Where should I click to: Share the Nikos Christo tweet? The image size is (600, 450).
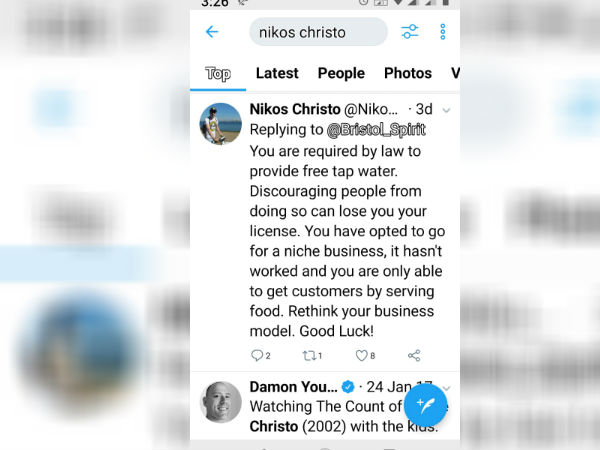pyautogui.click(x=414, y=355)
